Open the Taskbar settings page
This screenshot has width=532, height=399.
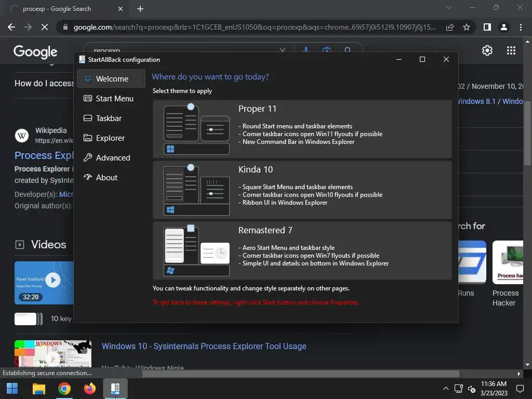(x=111, y=118)
